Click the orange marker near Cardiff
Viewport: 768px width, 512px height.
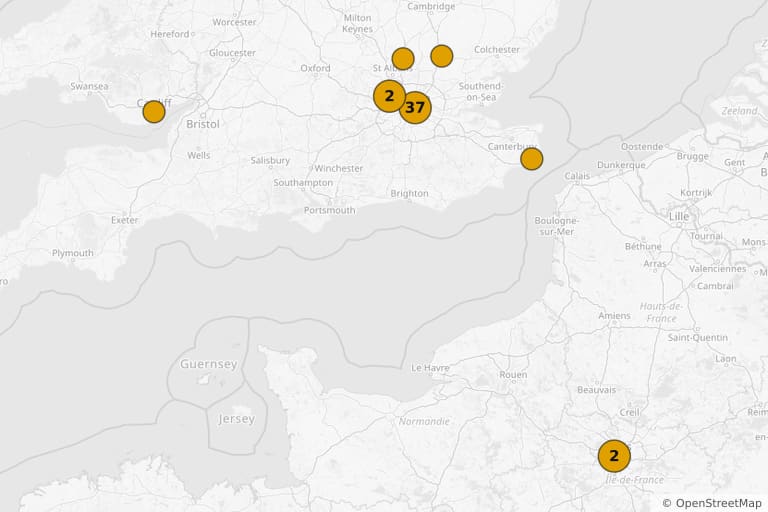(x=154, y=112)
